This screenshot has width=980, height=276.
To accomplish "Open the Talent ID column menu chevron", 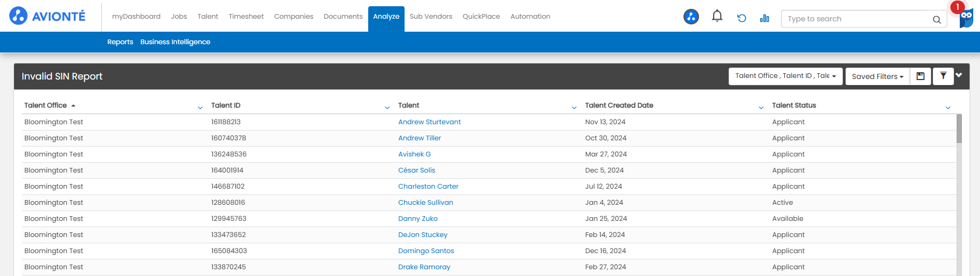I will point(387,108).
